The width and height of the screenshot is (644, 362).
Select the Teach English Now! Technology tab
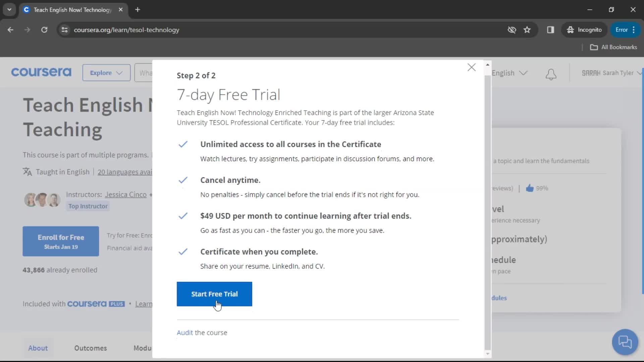point(73,10)
